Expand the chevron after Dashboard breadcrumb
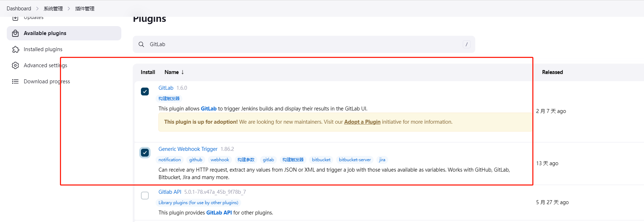644x222 pixels. pos(37,9)
